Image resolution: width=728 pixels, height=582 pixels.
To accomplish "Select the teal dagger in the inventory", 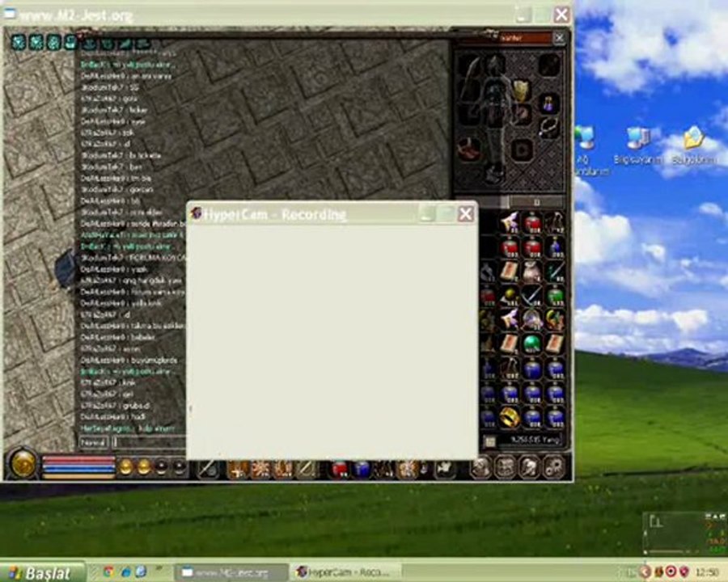I will (555, 271).
